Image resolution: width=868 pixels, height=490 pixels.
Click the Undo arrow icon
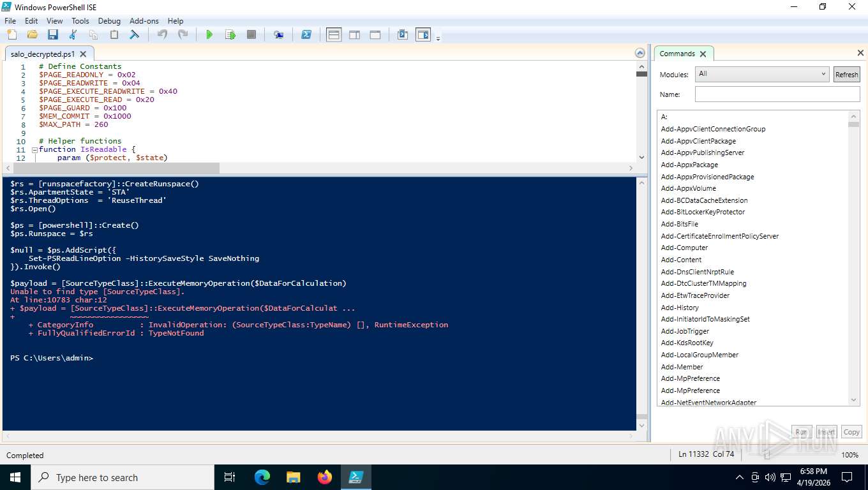pos(162,34)
